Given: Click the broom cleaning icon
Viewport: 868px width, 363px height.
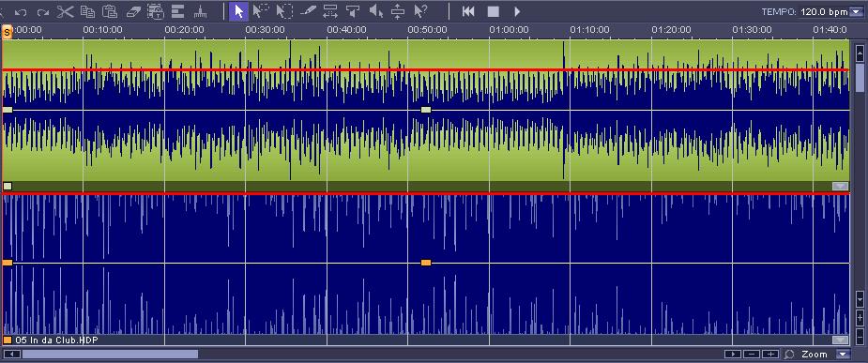Looking at the screenshot, I should [201, 11].
